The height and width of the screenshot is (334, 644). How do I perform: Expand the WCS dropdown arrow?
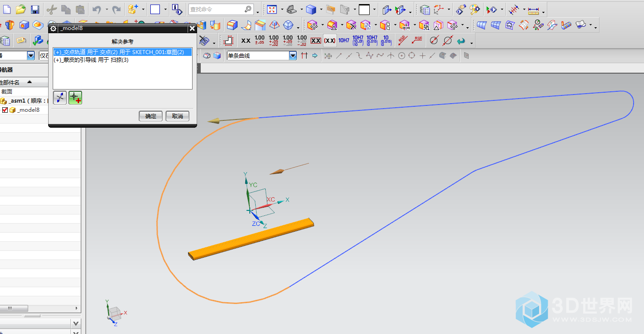[x=449, y=9]
